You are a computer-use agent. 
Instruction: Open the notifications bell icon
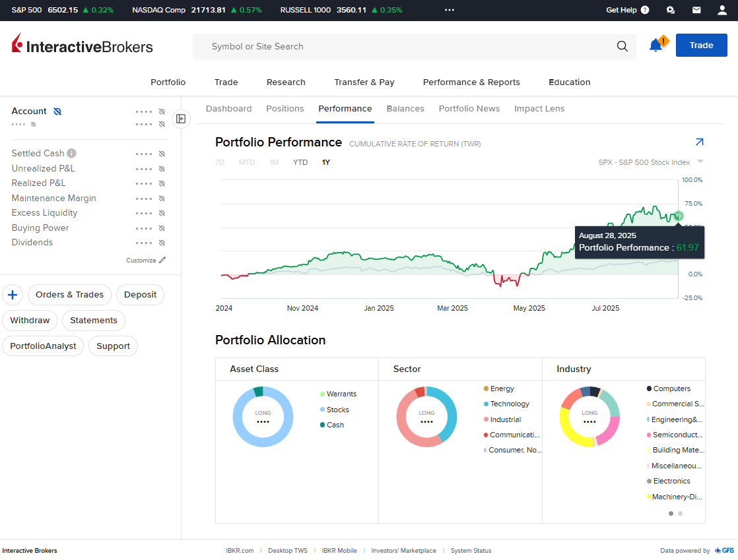657,45
